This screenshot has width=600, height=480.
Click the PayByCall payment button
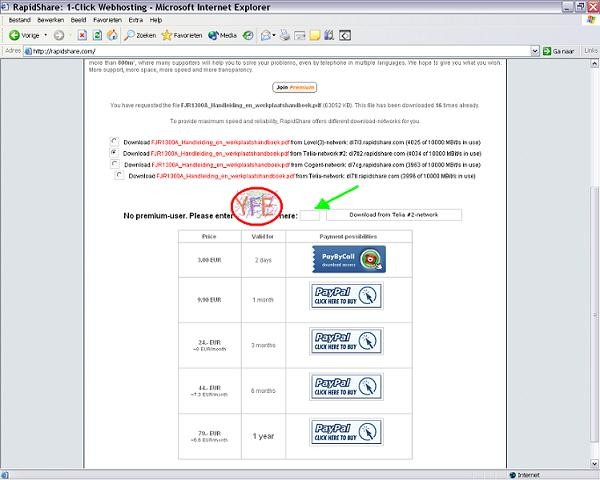click(349, 259)
